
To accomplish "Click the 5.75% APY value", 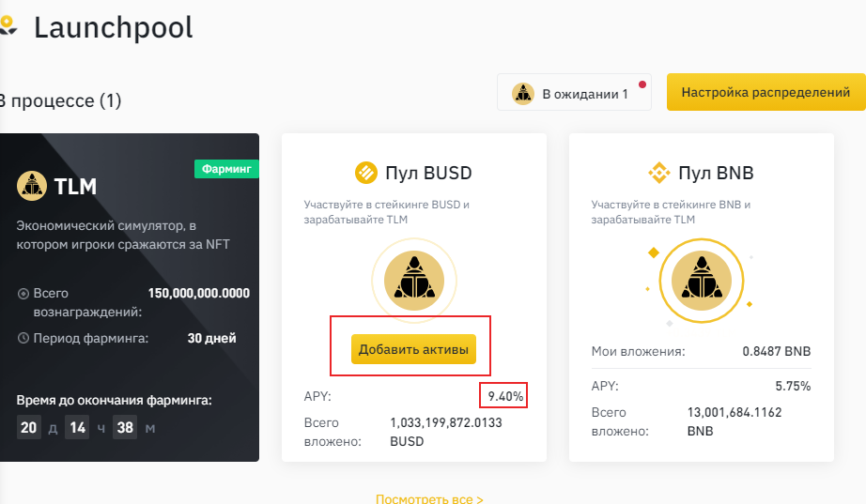I will click(793, 386).
